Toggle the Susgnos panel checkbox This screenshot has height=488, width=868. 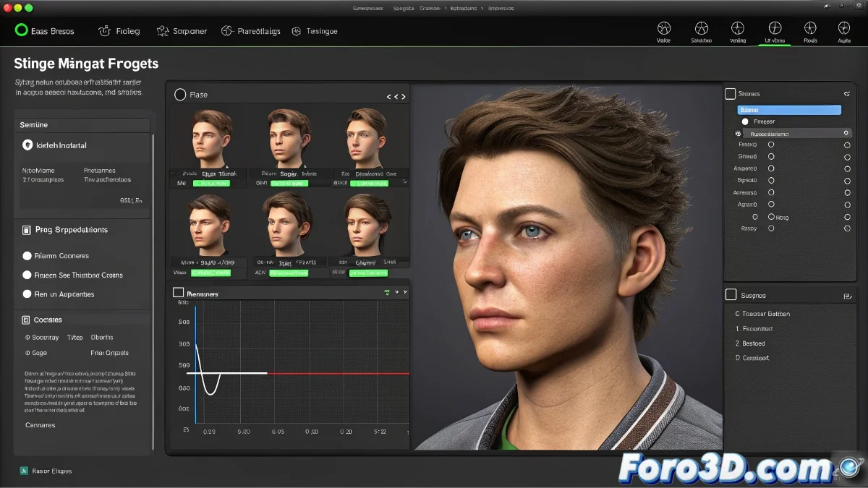coord(731,295)
